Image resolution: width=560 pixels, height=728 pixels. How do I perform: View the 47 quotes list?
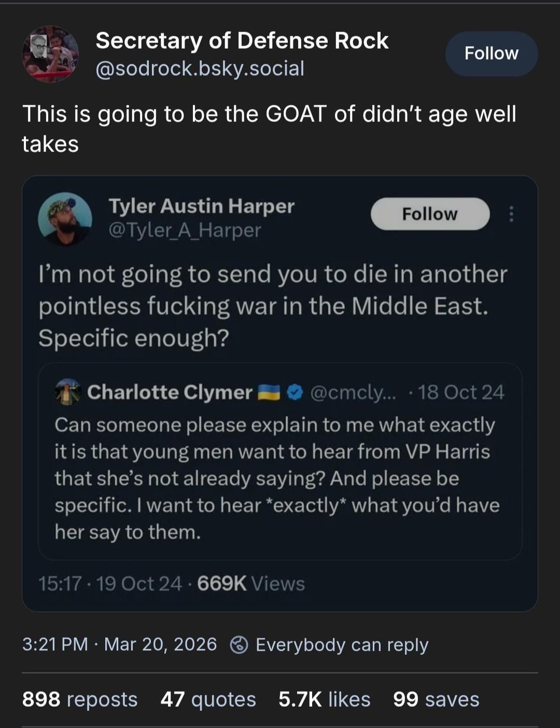[x=208, y=699]
